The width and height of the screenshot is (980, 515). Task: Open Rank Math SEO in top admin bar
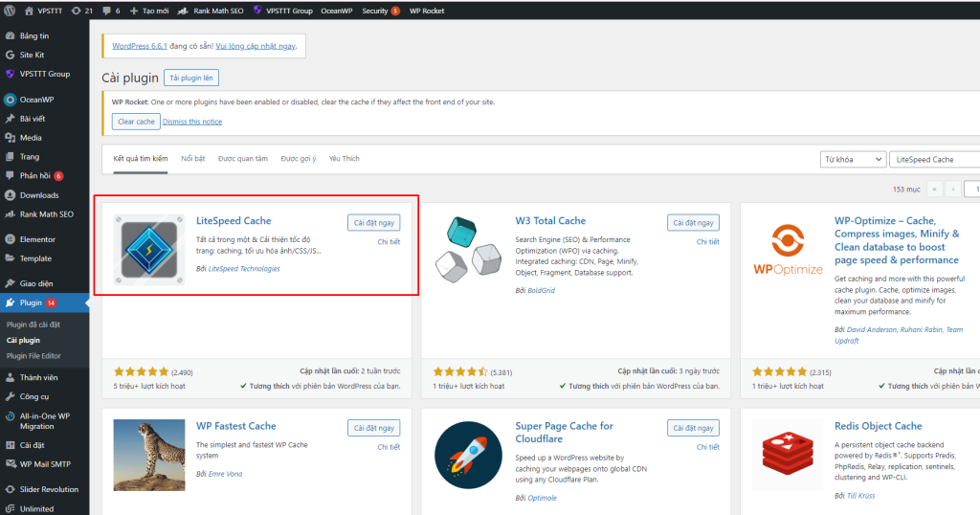pos(211,11)
